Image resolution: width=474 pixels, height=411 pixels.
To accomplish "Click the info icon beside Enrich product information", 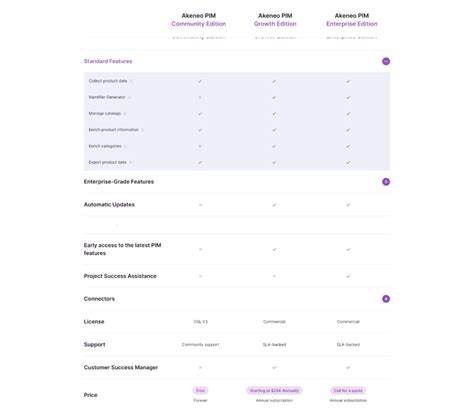I will 143,130.
